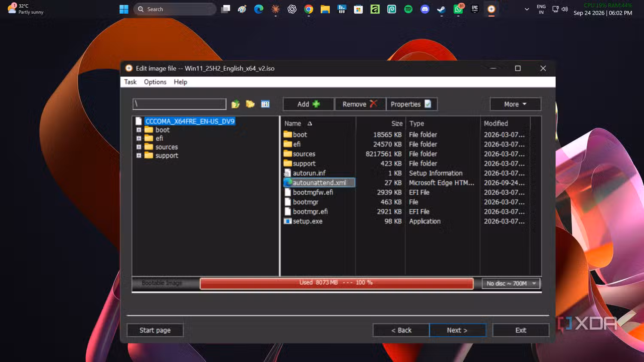Viewport: 644px width, 362px height.
Task: Open Discord from taskbar
Action: point(425,9)
